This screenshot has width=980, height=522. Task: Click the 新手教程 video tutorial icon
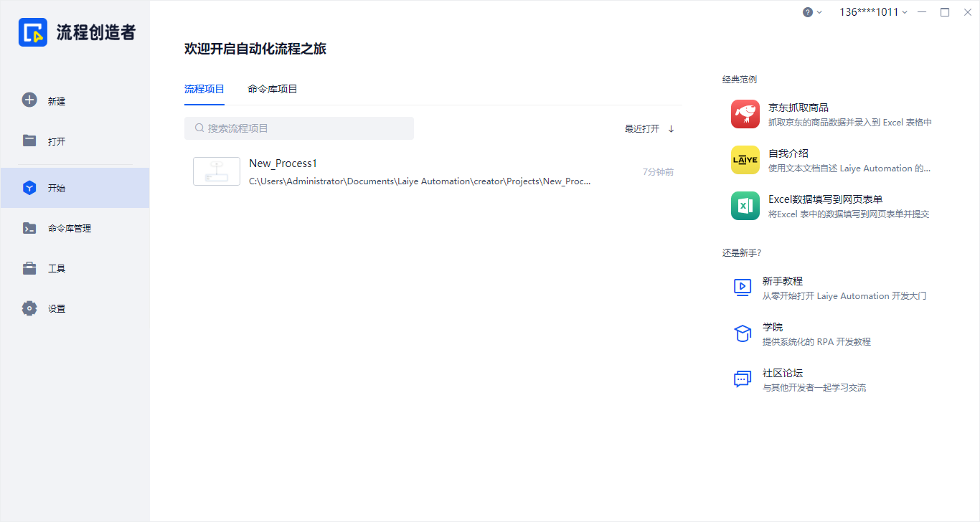point(743,287)
